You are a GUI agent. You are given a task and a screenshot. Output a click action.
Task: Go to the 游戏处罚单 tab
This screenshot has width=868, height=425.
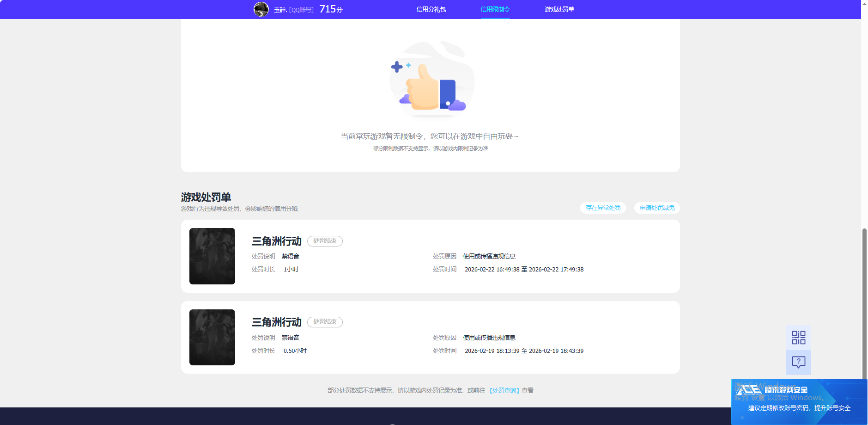coord(559,9)
